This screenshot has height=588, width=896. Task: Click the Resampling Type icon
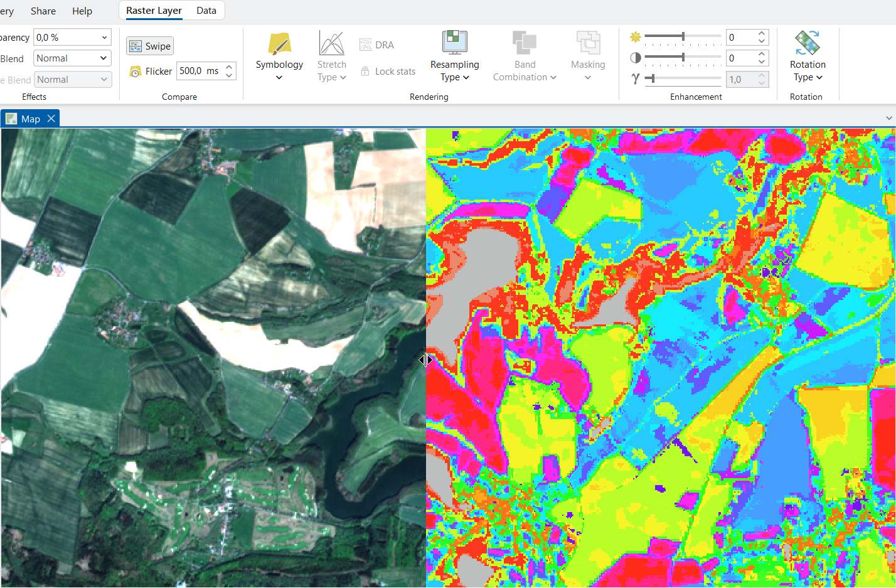pyautogui.click(x=454, y=43)
